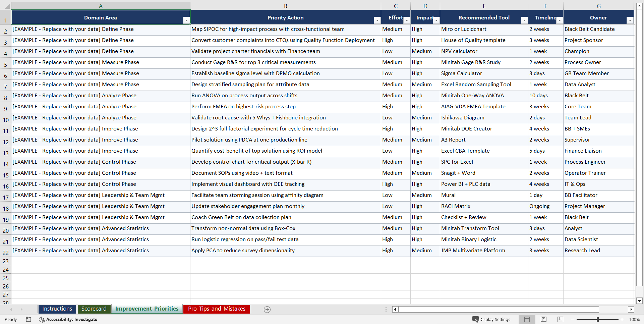Click the Zoom Out minus button
Image resolution: width=644 pixels, height=324 pixels.
point(573,319)
